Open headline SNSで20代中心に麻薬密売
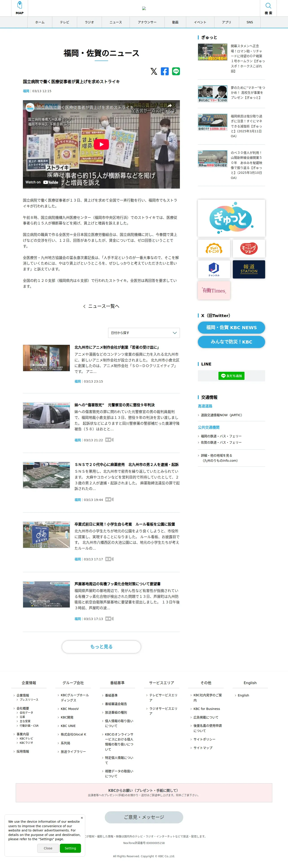 [127, 465]
